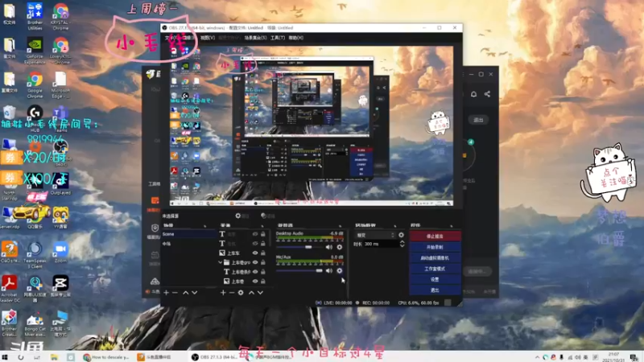Toggle lock on first text source
Screen dimensions: 644x362
pos(263,234)
